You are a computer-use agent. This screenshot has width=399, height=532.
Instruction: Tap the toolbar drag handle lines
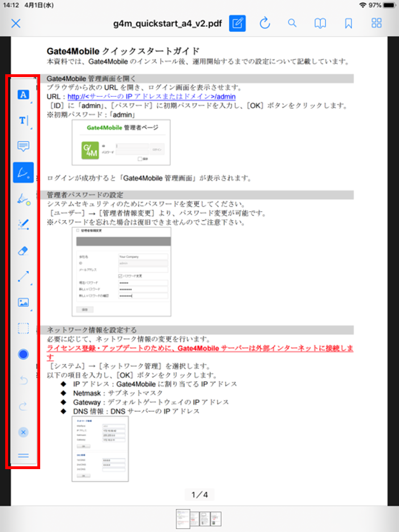click(x=23, y=456)
